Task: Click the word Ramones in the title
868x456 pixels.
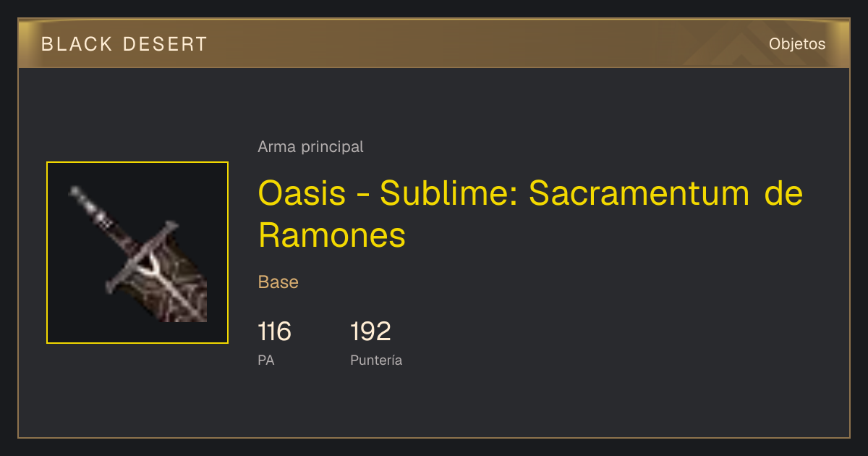Action: (x=332, y=235)
